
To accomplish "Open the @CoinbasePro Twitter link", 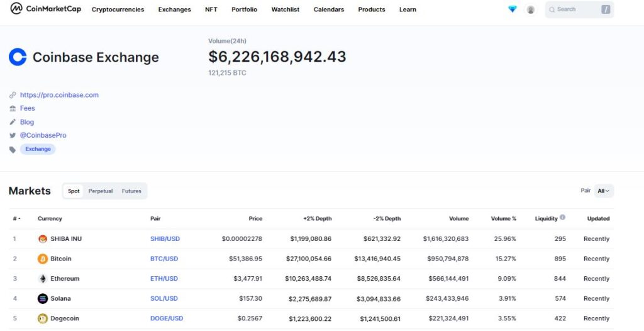I will point(43,135).
